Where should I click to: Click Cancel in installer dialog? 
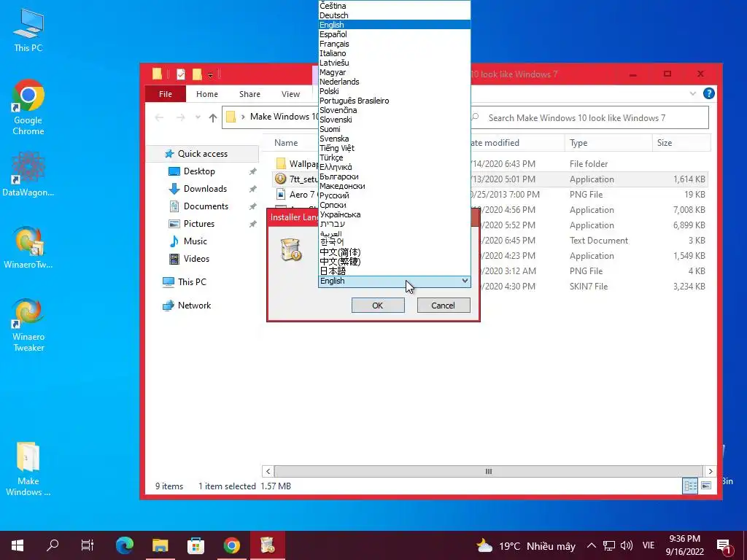(443, 306)
